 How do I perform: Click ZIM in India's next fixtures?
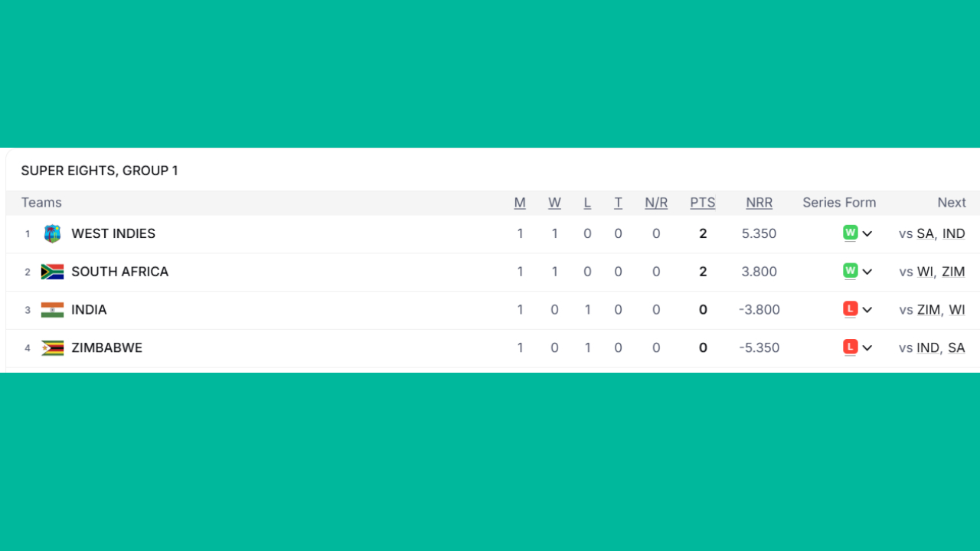[x=928, y=310]
